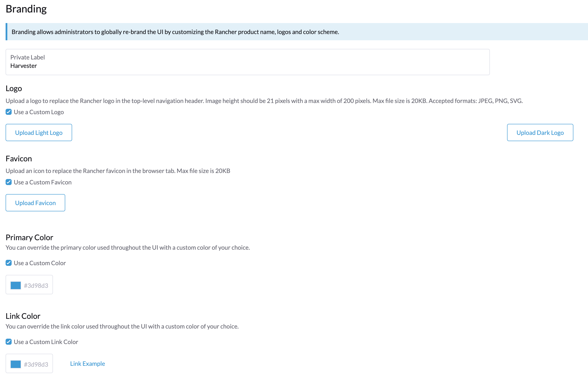Click the link color swatch square
Screen dimensions: 588x377
coord(15,364)
